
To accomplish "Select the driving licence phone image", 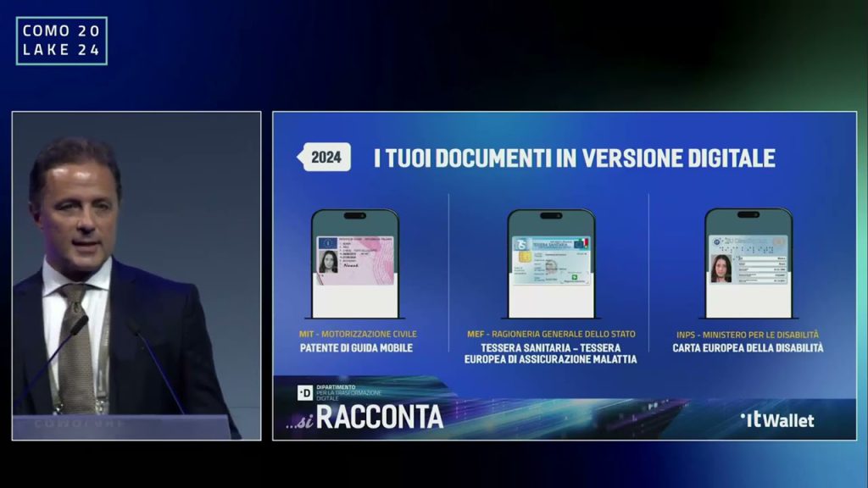I will pos(355,264).
